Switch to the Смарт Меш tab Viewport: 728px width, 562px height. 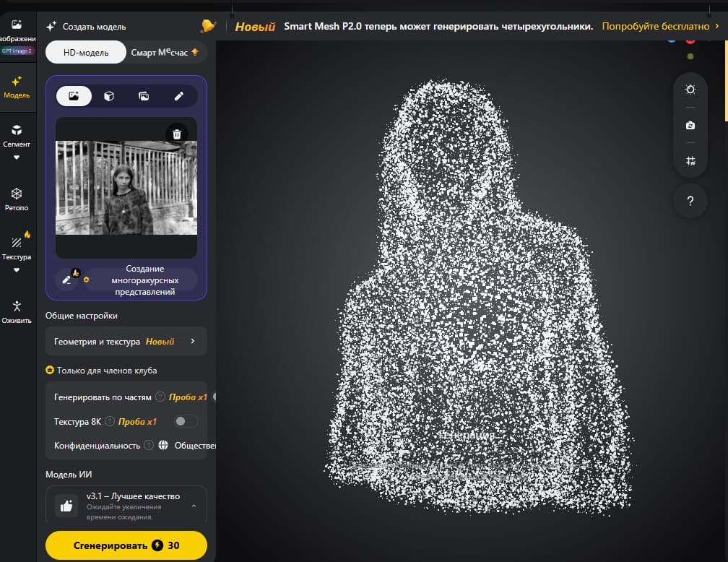165,53
